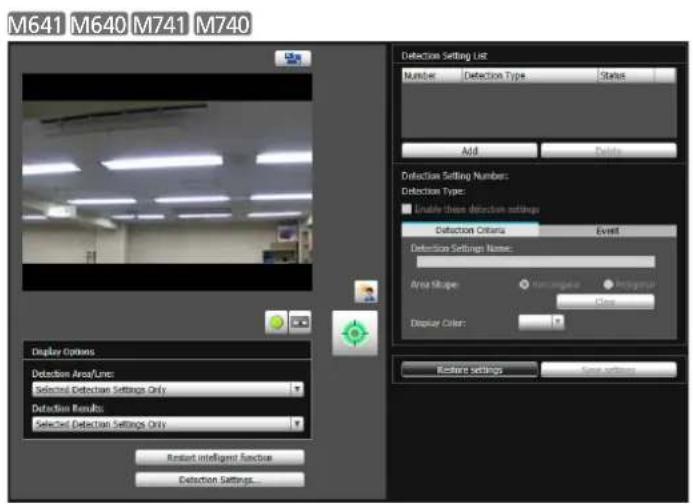Viewport: 693px width, 504px height.
Task: Click the M640 model badge
Action: tap(99, 24)
